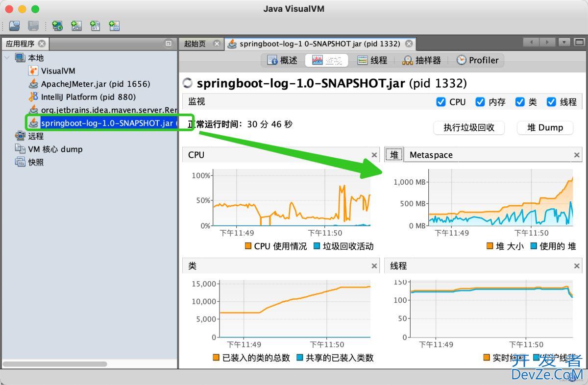The height and width of the screenshot is (385, 588).
Task: Click inside the threads count graph
Action: coord(491,309)
